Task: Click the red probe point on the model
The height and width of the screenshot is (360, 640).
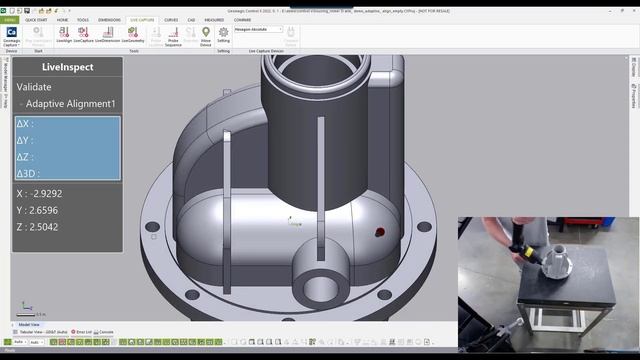Action: tap(380, 232)
